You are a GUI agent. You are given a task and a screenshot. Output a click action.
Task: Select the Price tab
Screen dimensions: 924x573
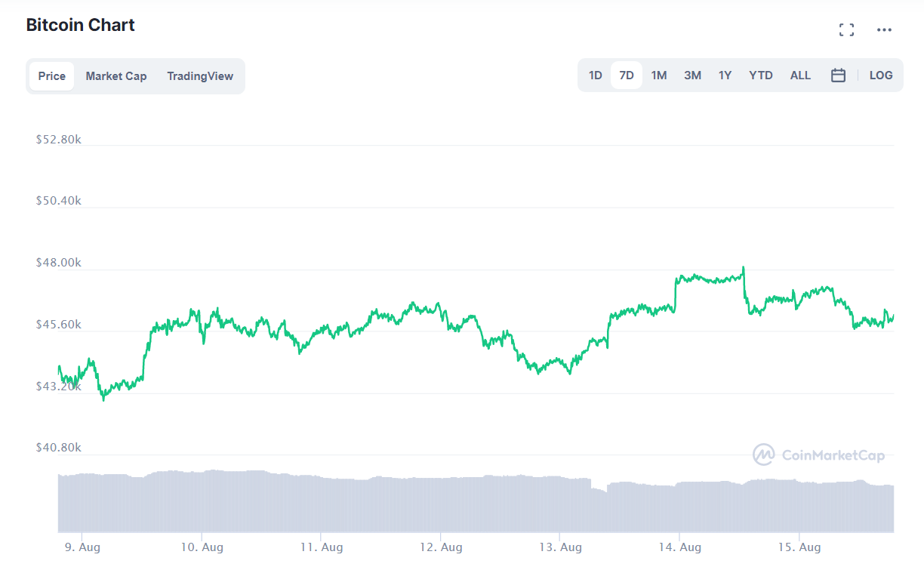51,75
